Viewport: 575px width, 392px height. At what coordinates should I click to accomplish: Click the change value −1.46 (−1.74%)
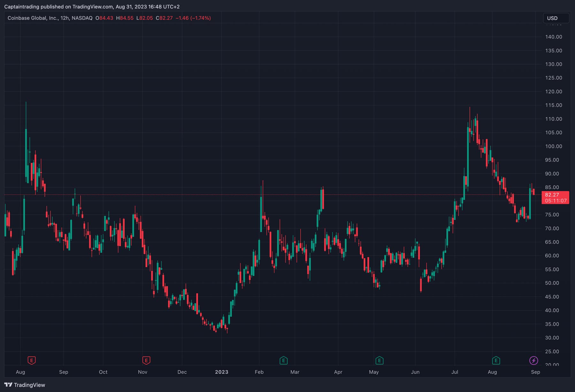click(x=193, y=18)
